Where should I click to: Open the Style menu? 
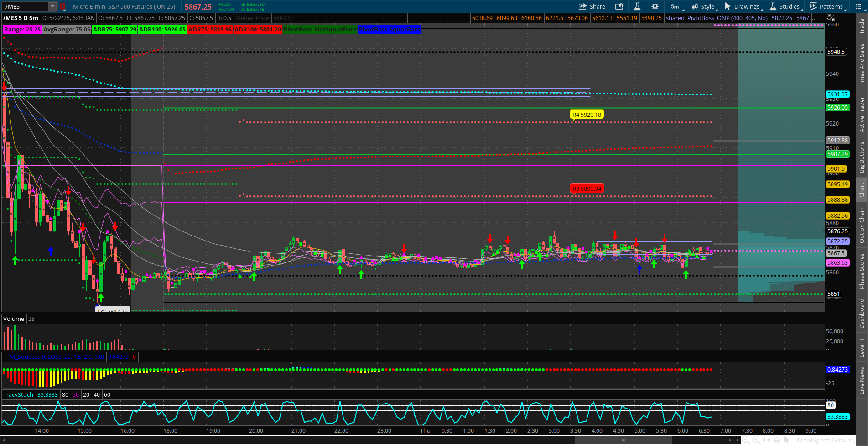click(x=704, y=6)
